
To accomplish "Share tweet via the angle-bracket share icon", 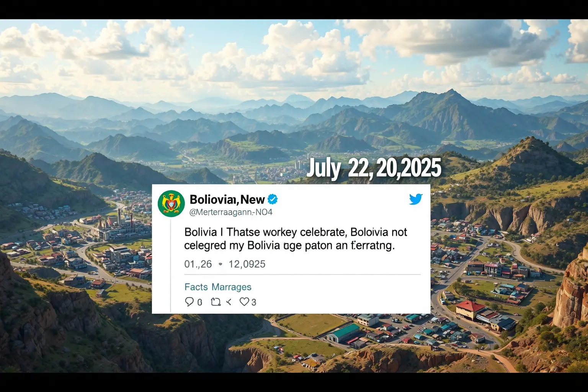I will coord(229,302).
